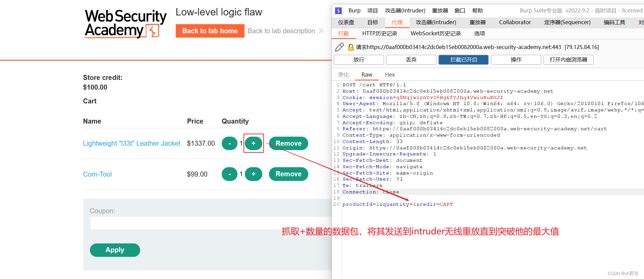Open Back to lab description link
644x279 pixels.
click(x=281, y=31)
